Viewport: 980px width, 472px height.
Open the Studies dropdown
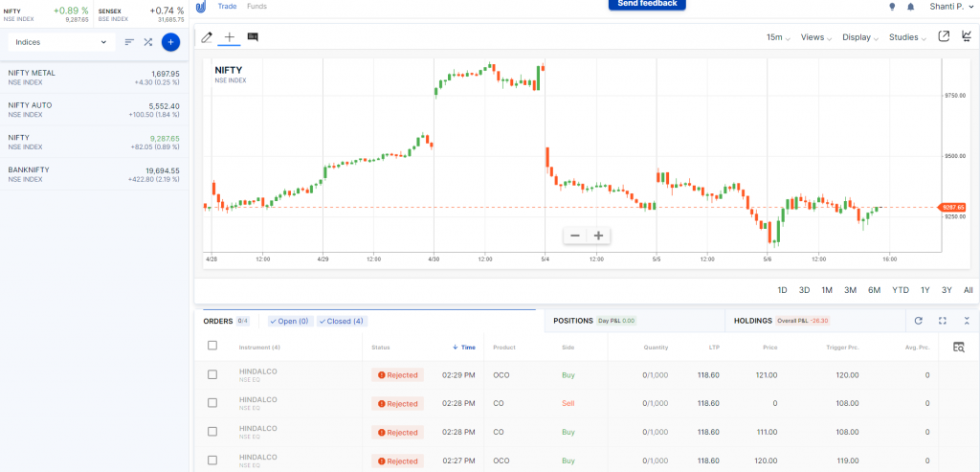click(x=907, y=37)
